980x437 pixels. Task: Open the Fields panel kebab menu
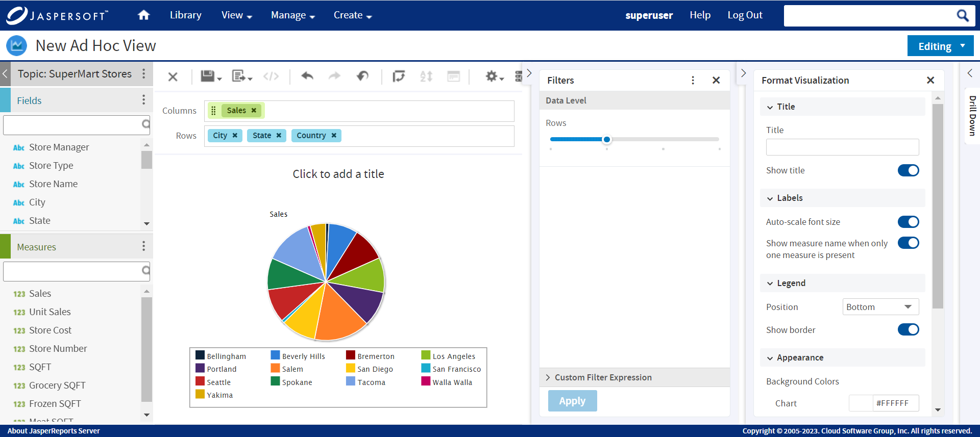pyautogui.click(x=144, y=100)
